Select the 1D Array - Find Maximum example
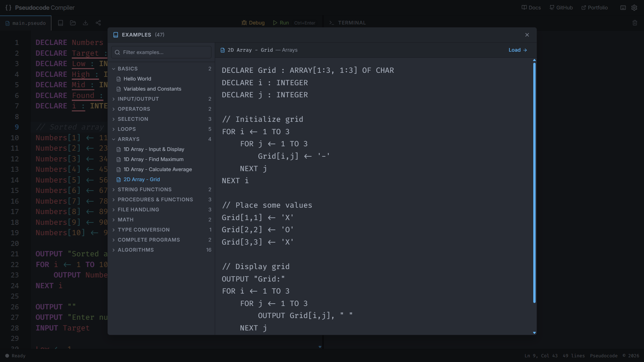 (x=153, y=159)
